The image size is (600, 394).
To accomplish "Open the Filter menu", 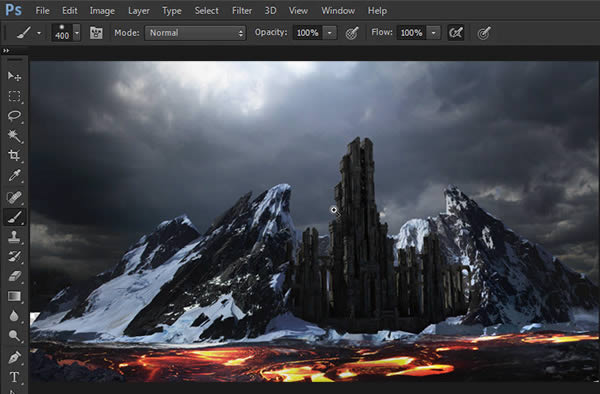I will pos(242,11).
